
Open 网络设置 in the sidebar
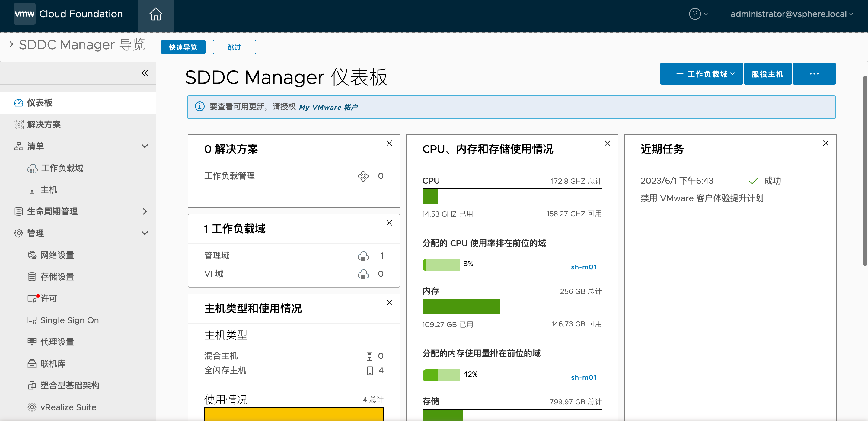pos(57,255)
